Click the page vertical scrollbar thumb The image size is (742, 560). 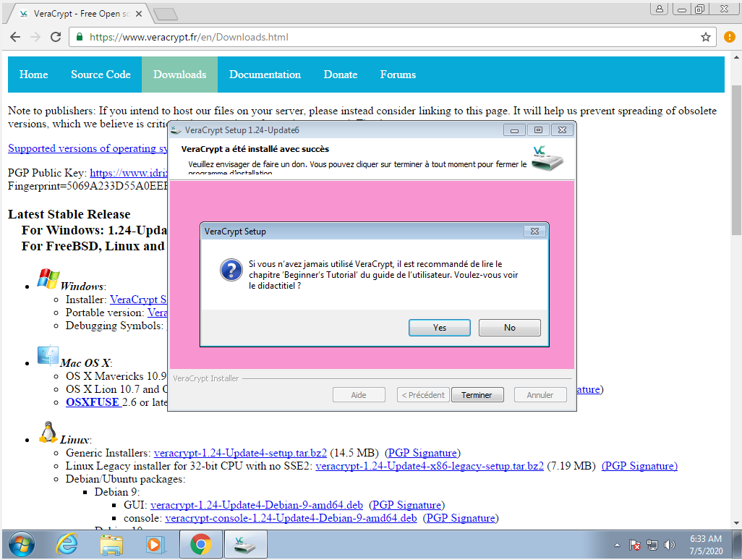736,160
